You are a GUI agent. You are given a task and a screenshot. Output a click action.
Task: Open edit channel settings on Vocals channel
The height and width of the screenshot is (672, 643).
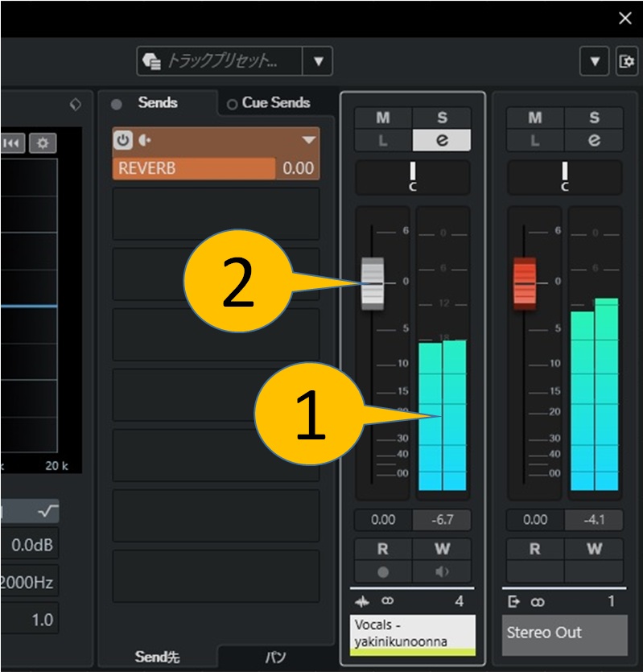[x=441, y=140]
